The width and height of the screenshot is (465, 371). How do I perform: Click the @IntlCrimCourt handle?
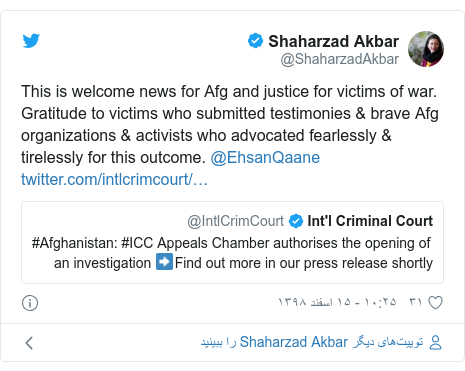tap(235, 221)
